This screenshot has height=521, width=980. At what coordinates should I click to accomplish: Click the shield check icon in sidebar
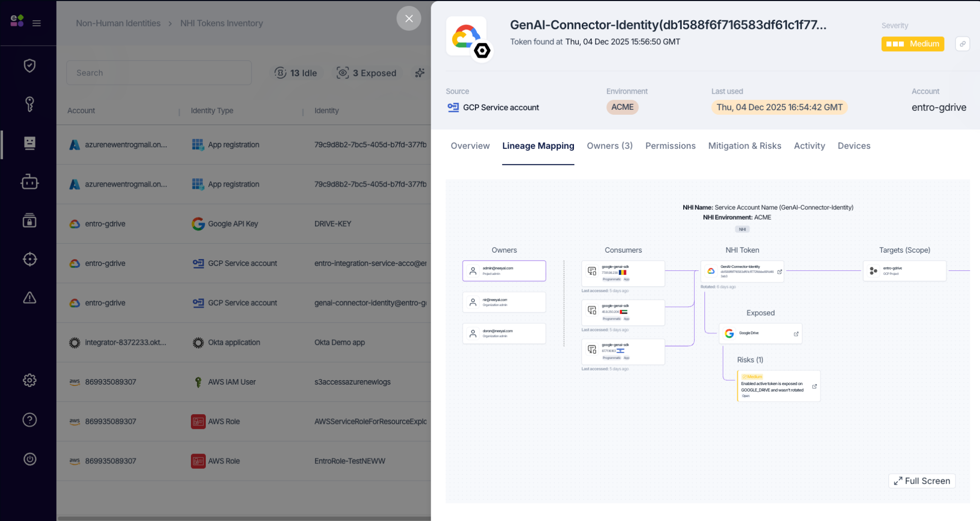point(30,65)
